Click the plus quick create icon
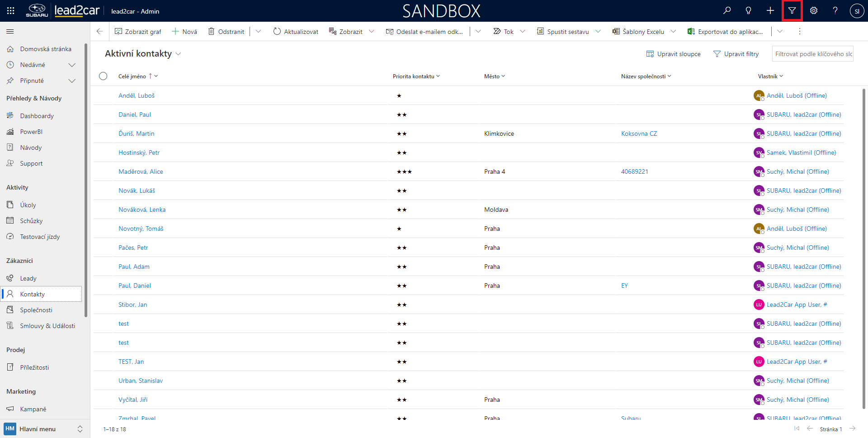 coord(770,11)
